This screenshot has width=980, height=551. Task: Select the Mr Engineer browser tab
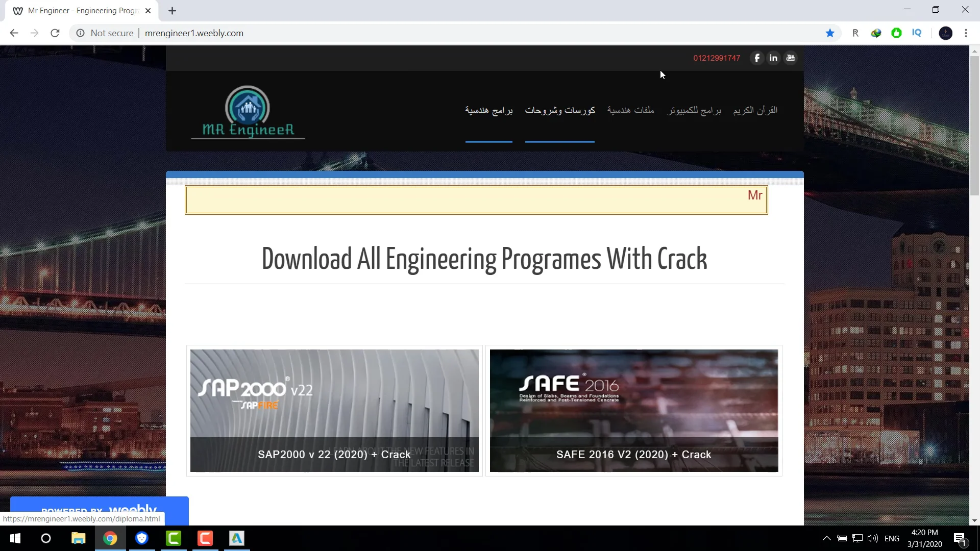pyautogui.click(x=82, y=11)
